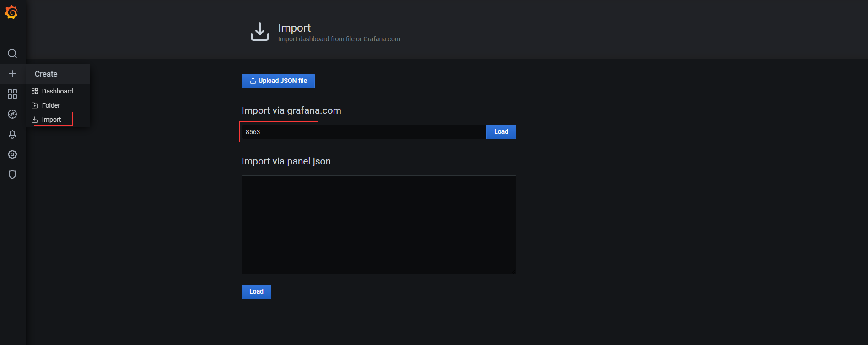The image size is (868, 345).
Task: Click the plus Create icon in sidebar
Action: click(x=12, y=74)
